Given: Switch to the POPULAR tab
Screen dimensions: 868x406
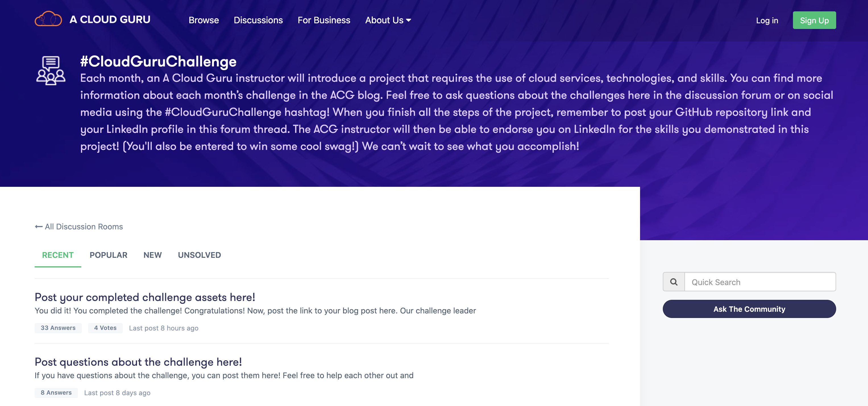Looking at the screenshot, I should (x=108, y=255).
